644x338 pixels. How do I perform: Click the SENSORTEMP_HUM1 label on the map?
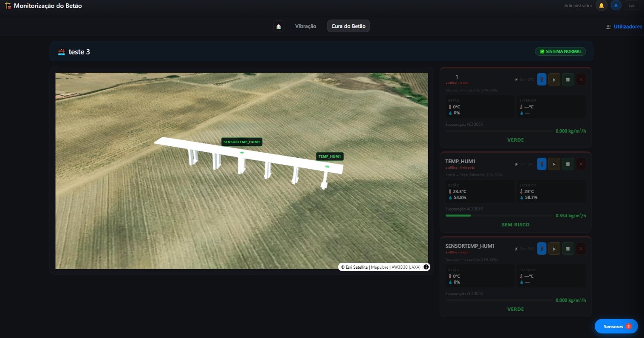pos(242,142)
